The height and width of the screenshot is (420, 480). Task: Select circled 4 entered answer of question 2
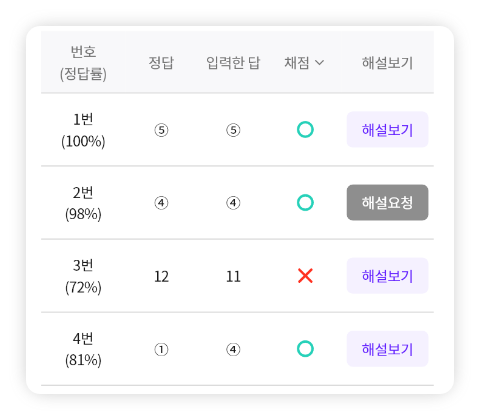click(233, 203)
